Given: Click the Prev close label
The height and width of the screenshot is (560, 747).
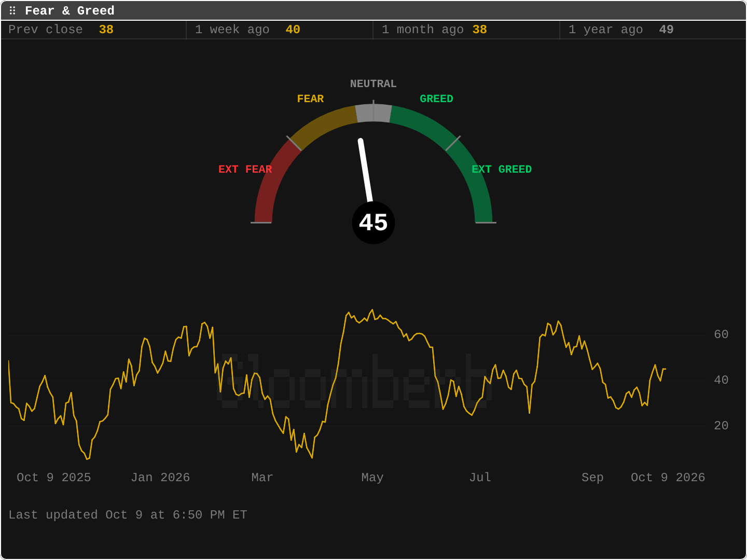Looking at the screenshot, I should click(46, 30).
